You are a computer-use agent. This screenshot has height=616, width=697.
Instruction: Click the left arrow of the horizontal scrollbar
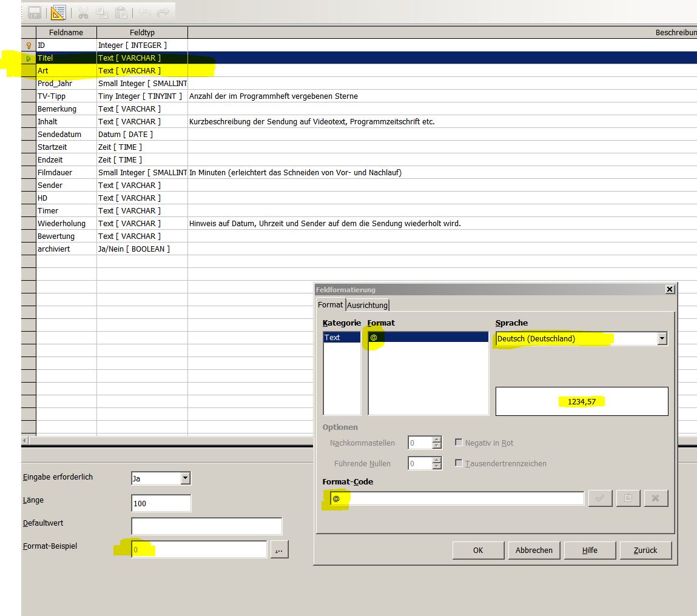[x=25, y=440]
